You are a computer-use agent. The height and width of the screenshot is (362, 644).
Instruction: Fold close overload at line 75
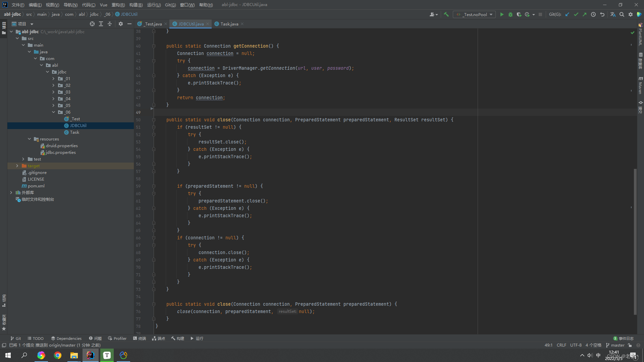tap(154, 304)
